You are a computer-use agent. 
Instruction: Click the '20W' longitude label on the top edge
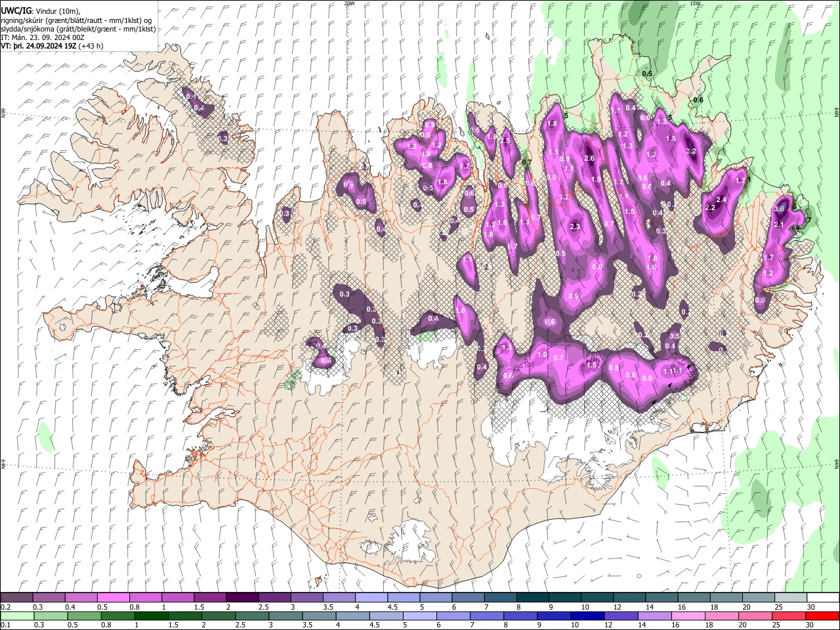pos(349,3)
